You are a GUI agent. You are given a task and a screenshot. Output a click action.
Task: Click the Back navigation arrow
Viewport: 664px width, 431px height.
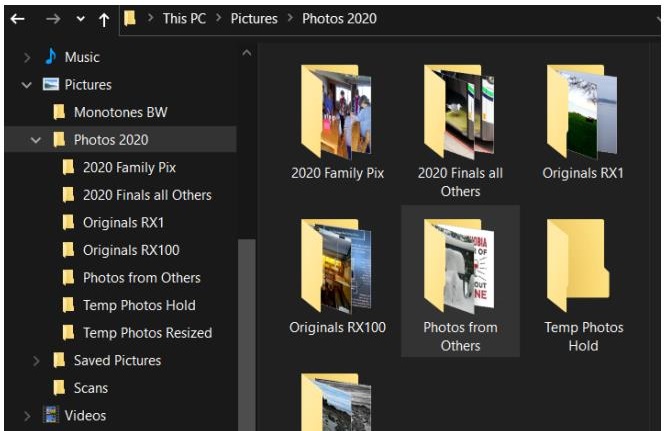[17, 19]
